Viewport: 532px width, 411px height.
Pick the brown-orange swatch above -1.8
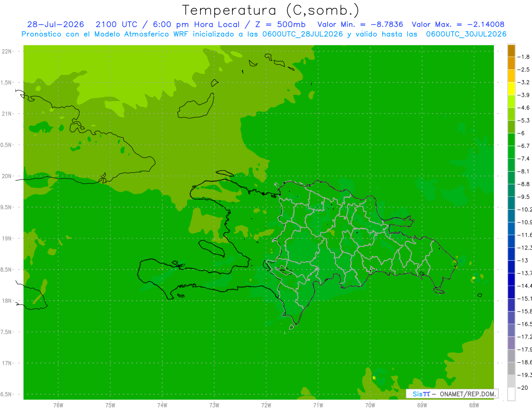511,51
